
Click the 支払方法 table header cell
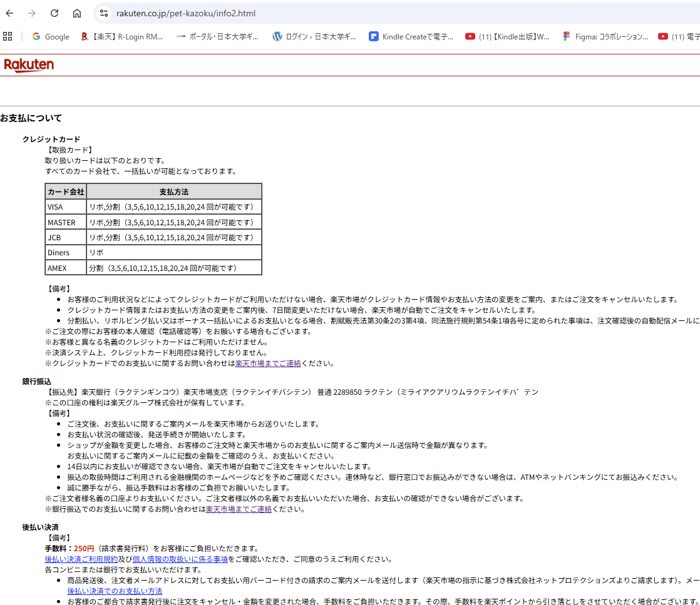coord(174,192)
